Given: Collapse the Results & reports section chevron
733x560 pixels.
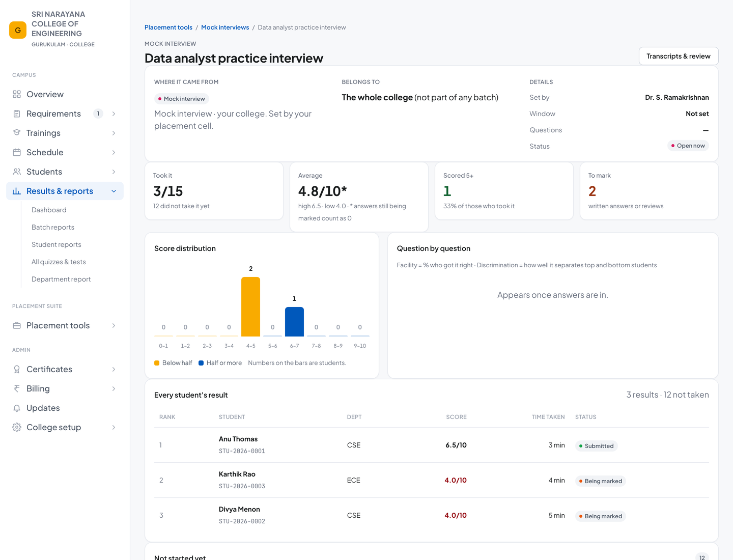Looking at the screenshot, I should pos(114,191).
